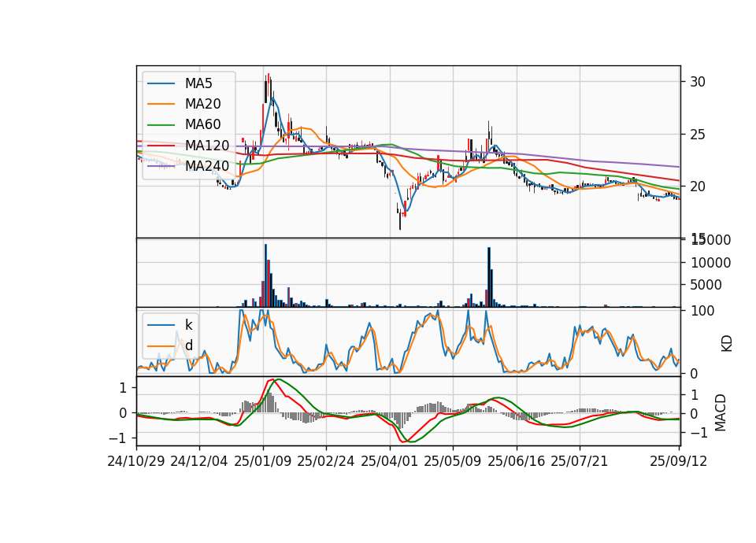Click the 'k' legend label in KD panel

coord(189,325)
